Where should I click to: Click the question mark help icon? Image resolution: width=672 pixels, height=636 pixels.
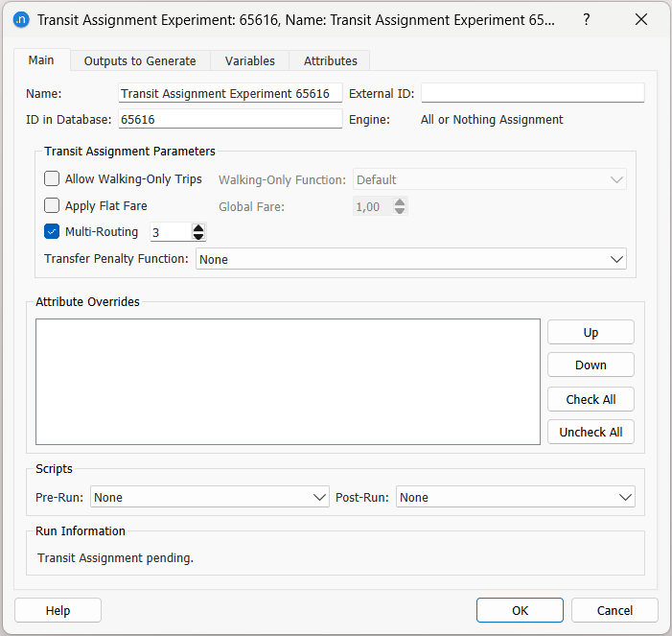coord(586,19)
